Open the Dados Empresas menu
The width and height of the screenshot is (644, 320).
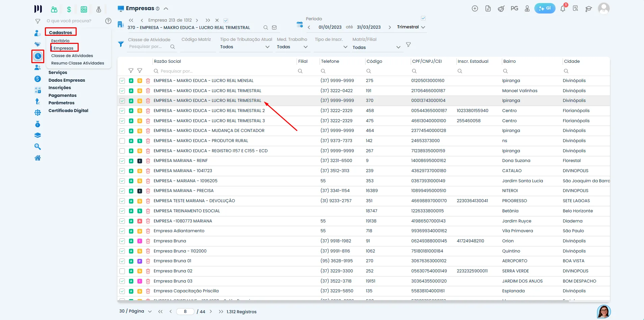pyautogui.click(x=67, y=80)
